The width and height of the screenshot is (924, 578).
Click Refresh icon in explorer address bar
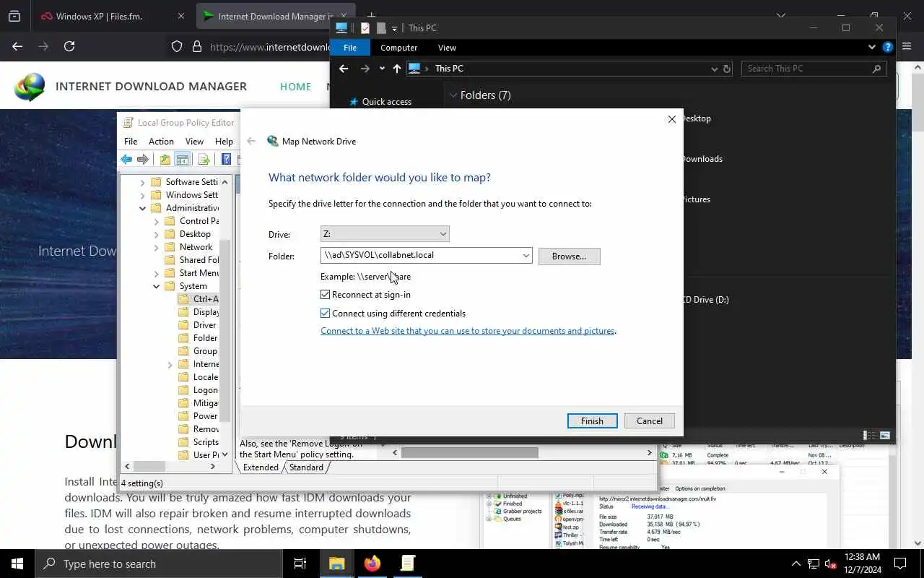pos(727,69)
